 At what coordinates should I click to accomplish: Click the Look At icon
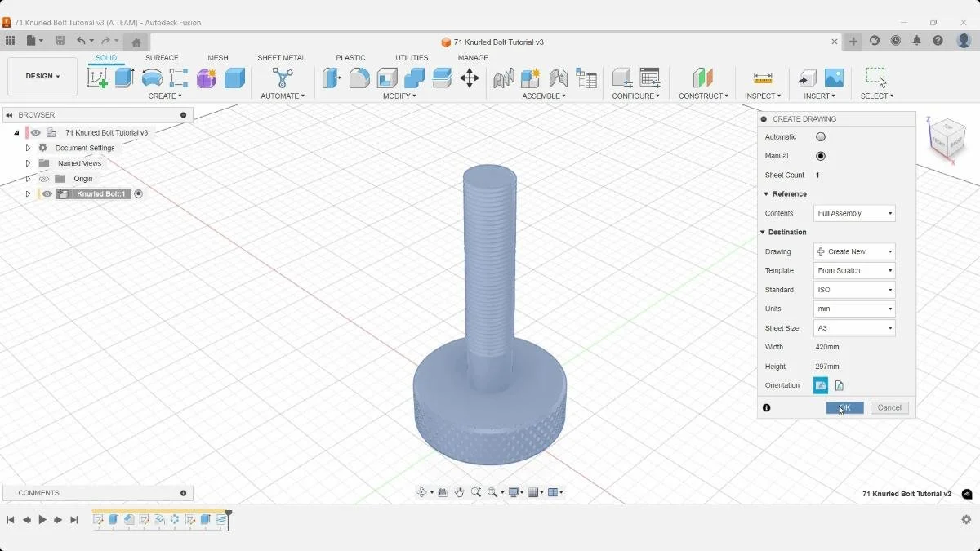[442, 492]
